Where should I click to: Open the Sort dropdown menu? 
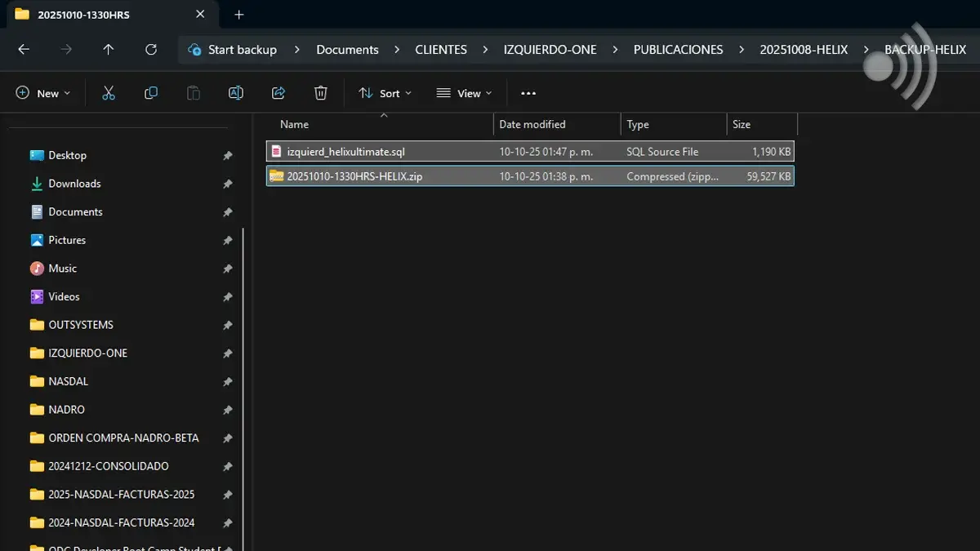tap(385, 93)
